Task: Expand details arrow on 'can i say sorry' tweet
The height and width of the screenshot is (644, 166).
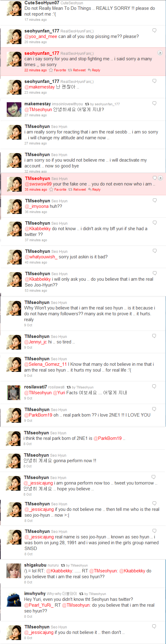Action: coord(160,53)
